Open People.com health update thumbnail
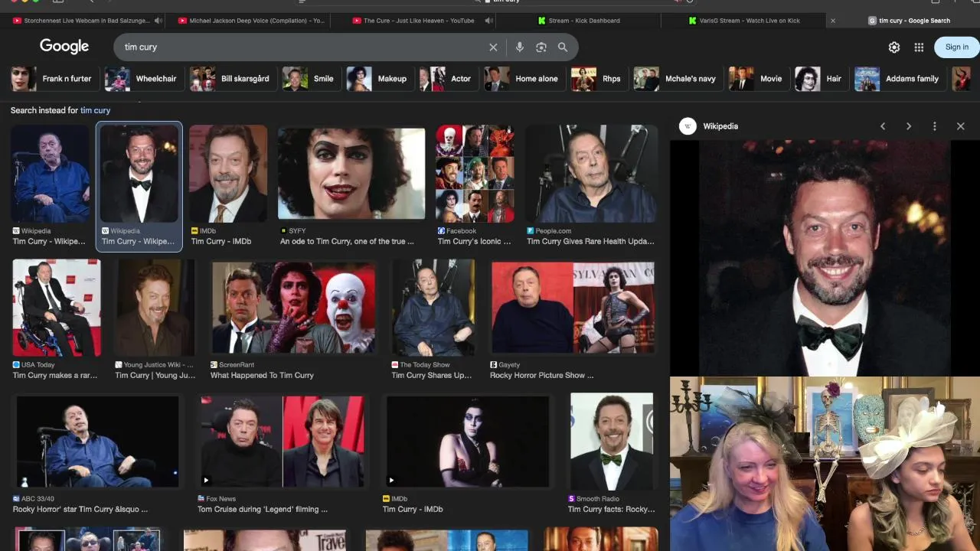 pos(592,174)
